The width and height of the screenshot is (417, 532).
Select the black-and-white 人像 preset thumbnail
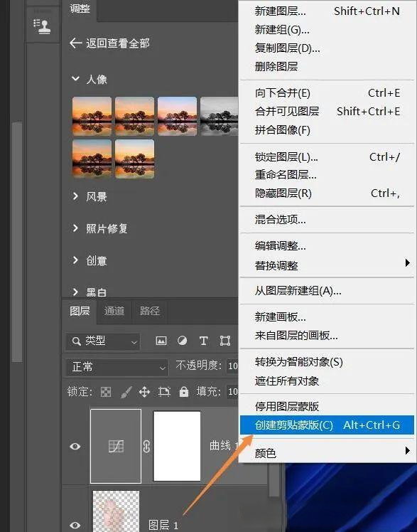[220, 117]
